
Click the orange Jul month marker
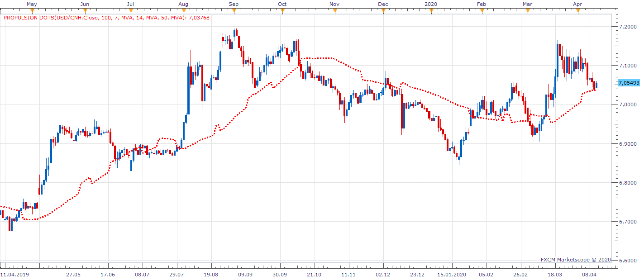click(x=131, y=11)
